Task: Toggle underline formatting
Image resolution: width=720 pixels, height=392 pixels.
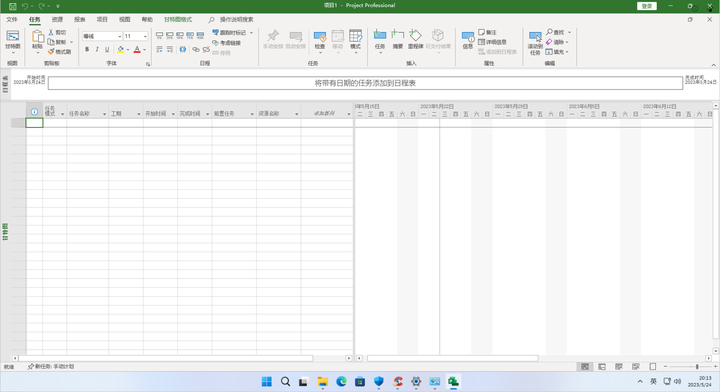Action: click(x=107, y=49)
